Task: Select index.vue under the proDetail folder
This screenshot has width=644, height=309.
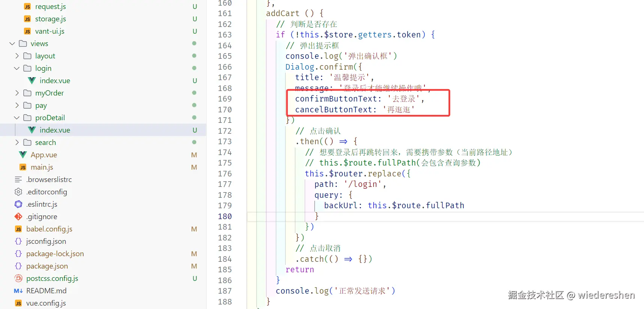Action: click(x=55, y=130)
